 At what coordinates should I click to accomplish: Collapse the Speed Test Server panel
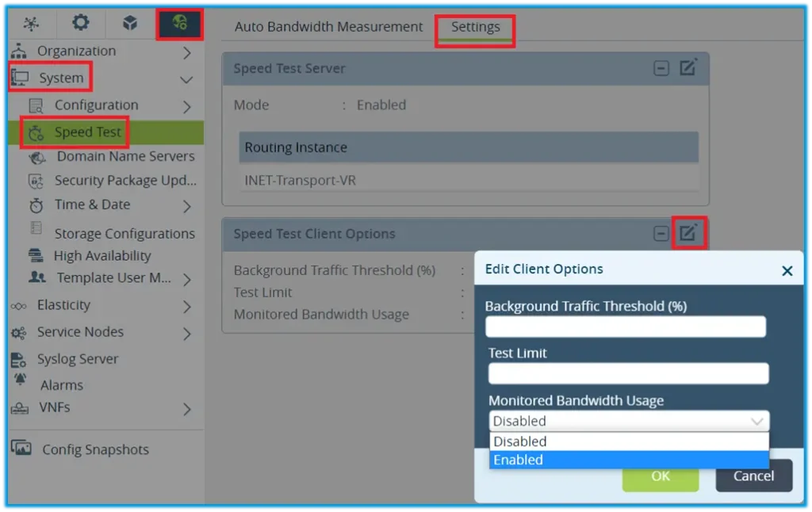(x=661, y=68)
